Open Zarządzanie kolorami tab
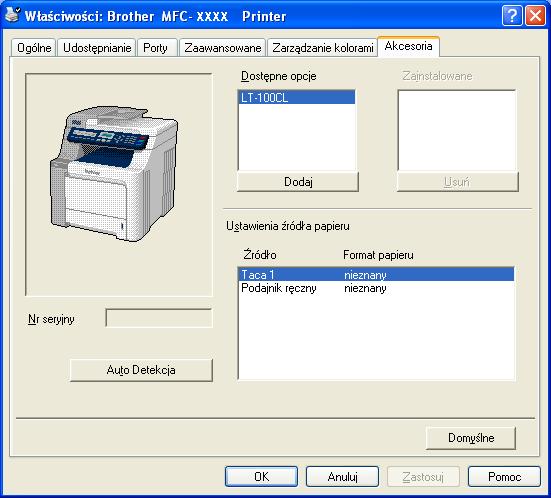Viewport: 551px width, 498px height. (x=322, y=47)
